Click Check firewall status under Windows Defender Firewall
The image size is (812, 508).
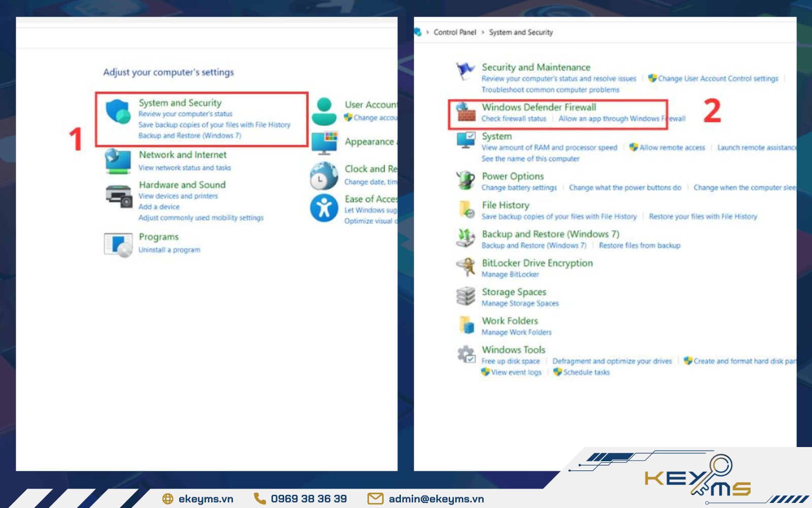pos(514,118)
